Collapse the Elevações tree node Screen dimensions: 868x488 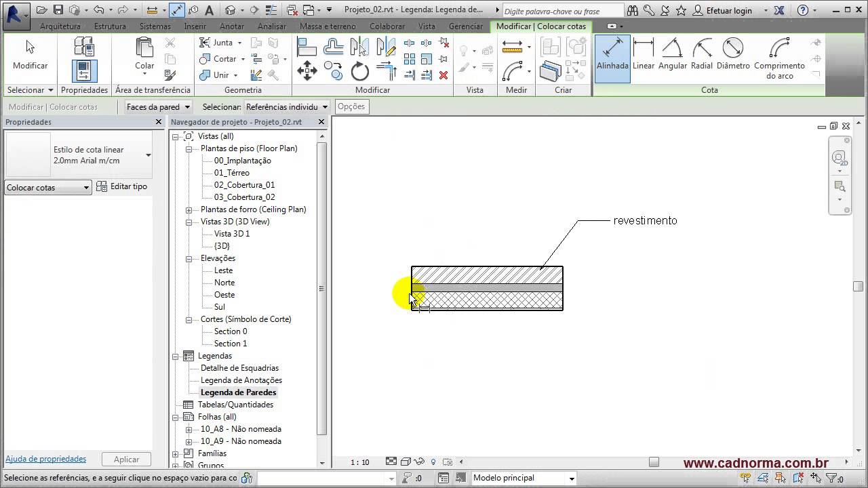click(189, 258)
